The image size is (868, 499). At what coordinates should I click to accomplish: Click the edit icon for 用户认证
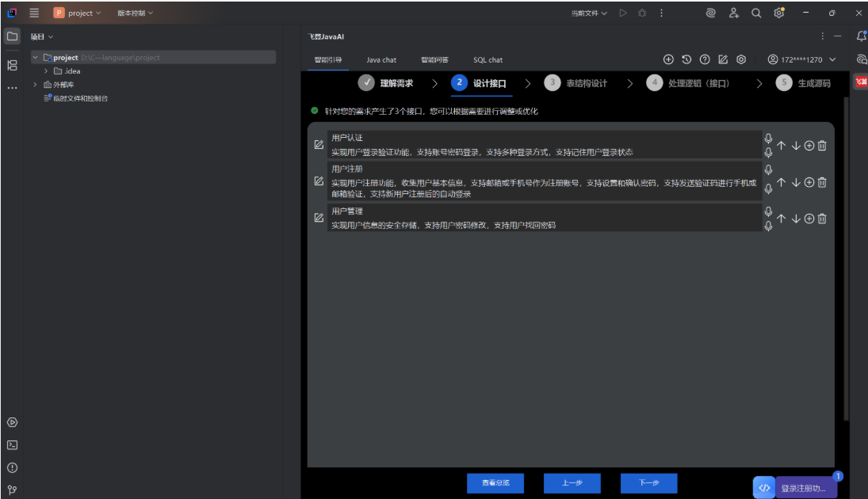pyautogui.click(x=319, y=144)
